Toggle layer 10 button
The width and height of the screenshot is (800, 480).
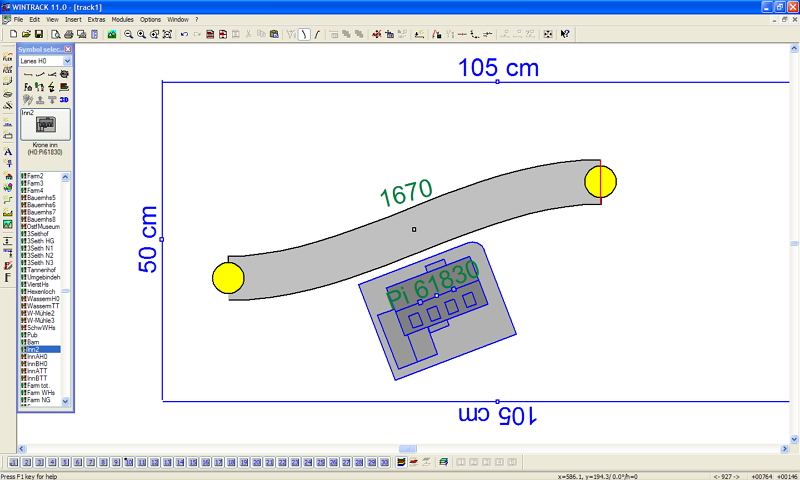tap(129, 462)
